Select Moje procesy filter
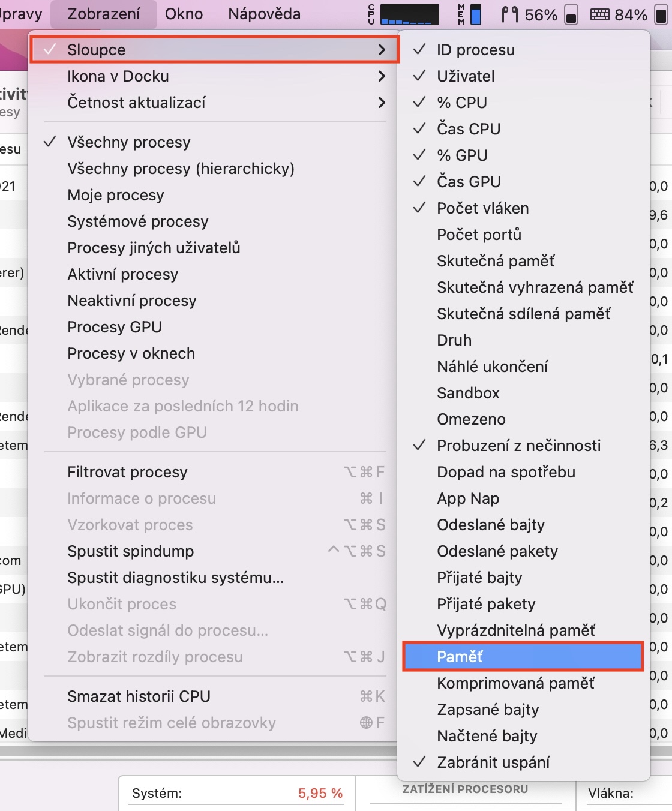The width and height of the screenshot is (672, 811). tap(115, 195)
